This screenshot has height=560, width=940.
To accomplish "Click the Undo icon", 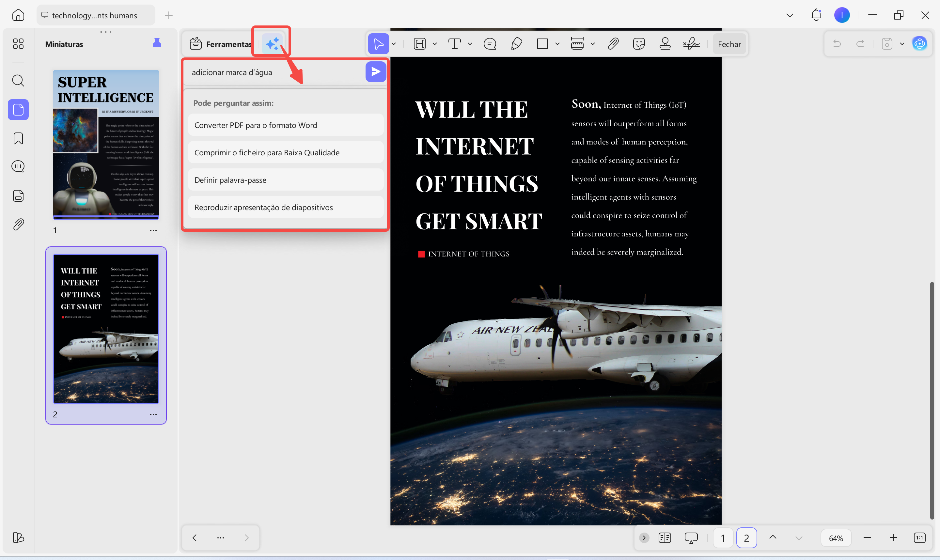I will coord(837,43).
